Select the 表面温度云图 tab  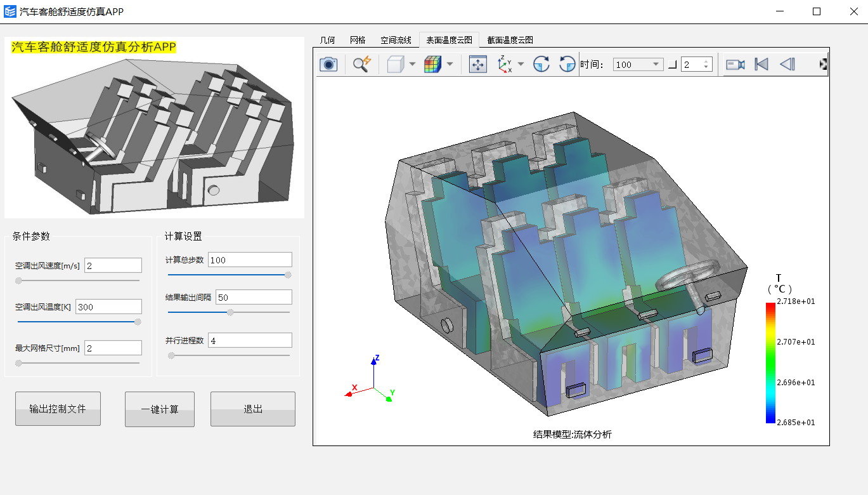449,39
